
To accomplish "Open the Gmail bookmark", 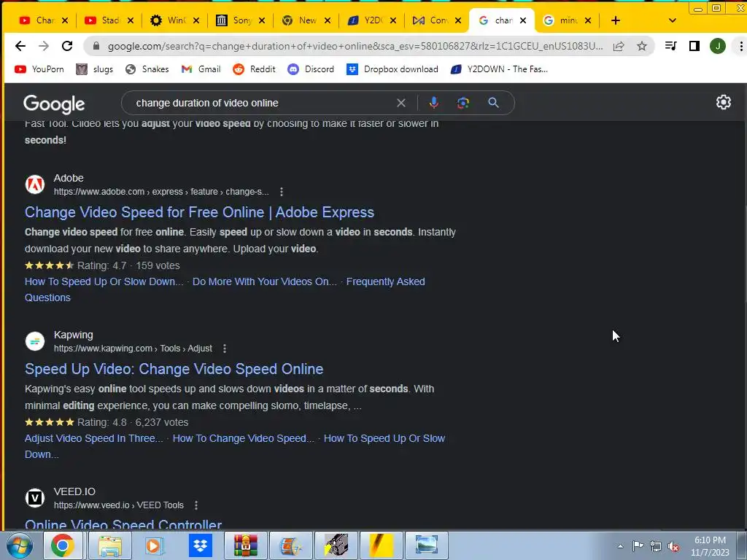I will coord(201,69).
